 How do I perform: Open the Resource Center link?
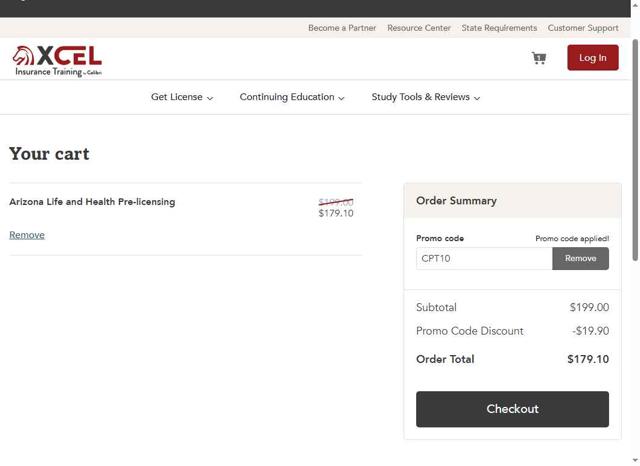pyautogui.click(x=419, y=28)
